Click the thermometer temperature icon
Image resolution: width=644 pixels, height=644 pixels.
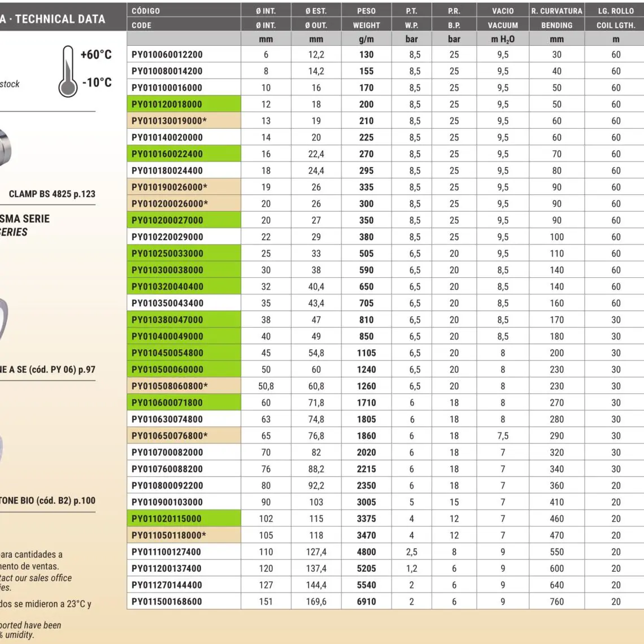[x=68, y=71]
